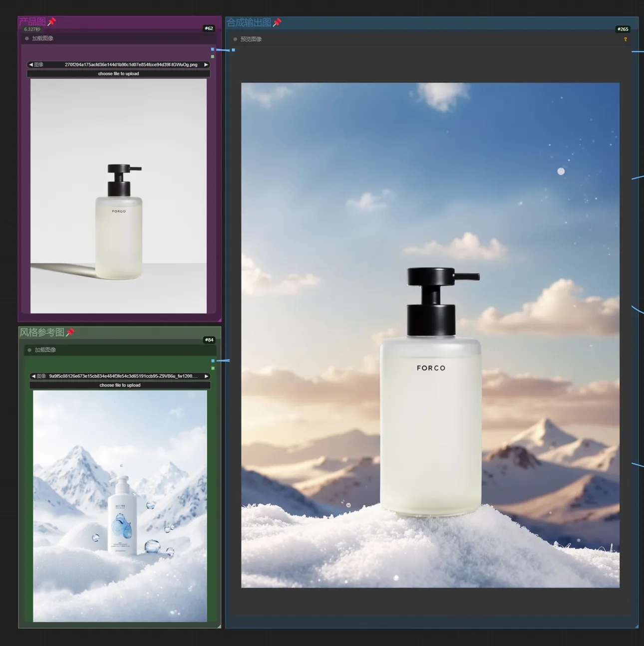Click the 产品图 group title
Screen dimensions: 644x646
(x=32, y=21)
